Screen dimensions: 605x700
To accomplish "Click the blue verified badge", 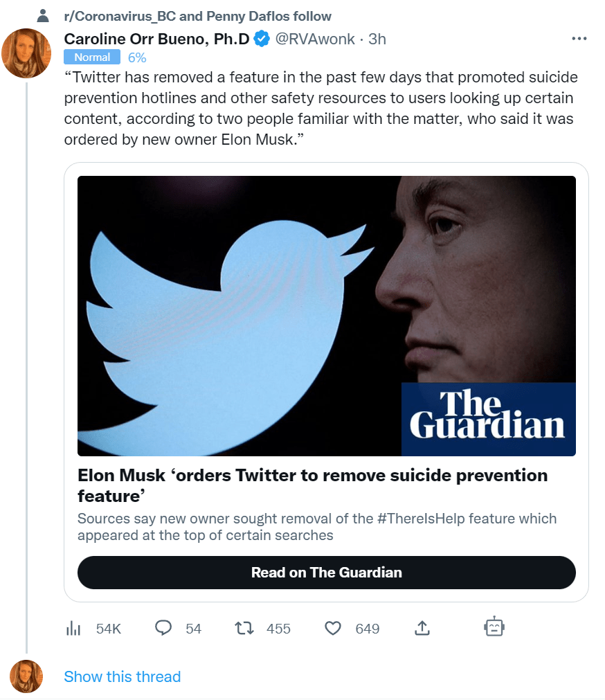I will tap(262, 39).
